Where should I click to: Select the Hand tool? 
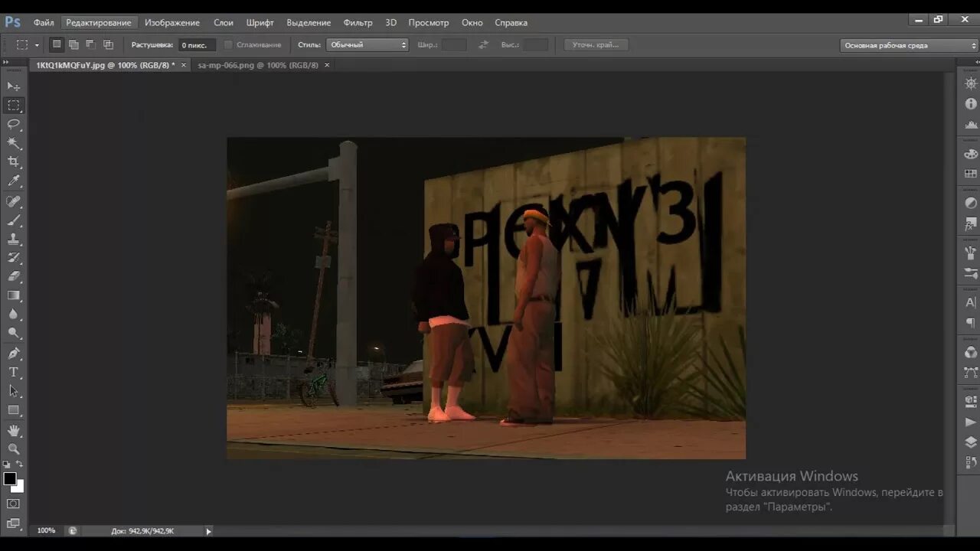tap(14, 430)
